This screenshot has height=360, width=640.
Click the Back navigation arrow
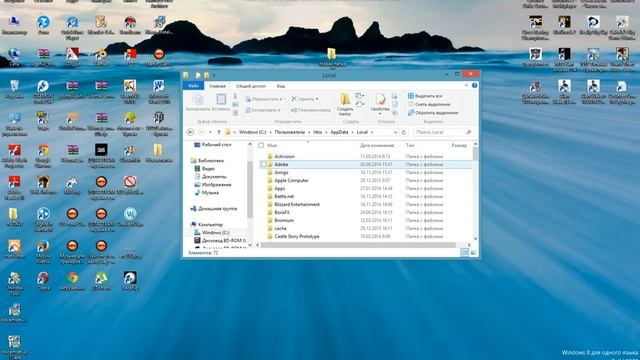[x=190, y=132]
